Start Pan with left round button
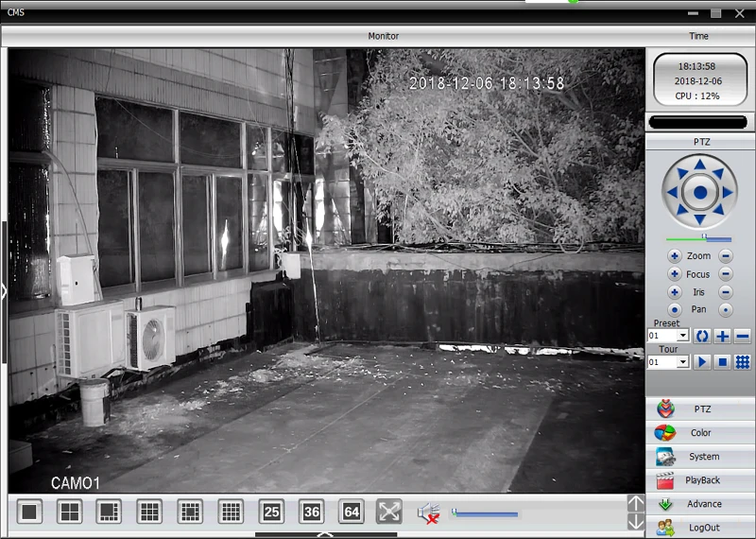The image size is (756, 539). pyautogui.click(x=675, y=310)
